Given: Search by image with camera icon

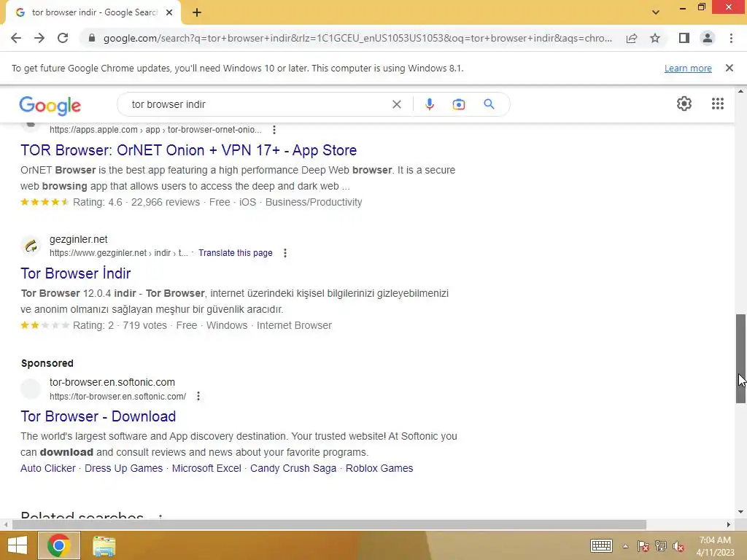Looking at the screenshot, I should (x=459, y=104).
